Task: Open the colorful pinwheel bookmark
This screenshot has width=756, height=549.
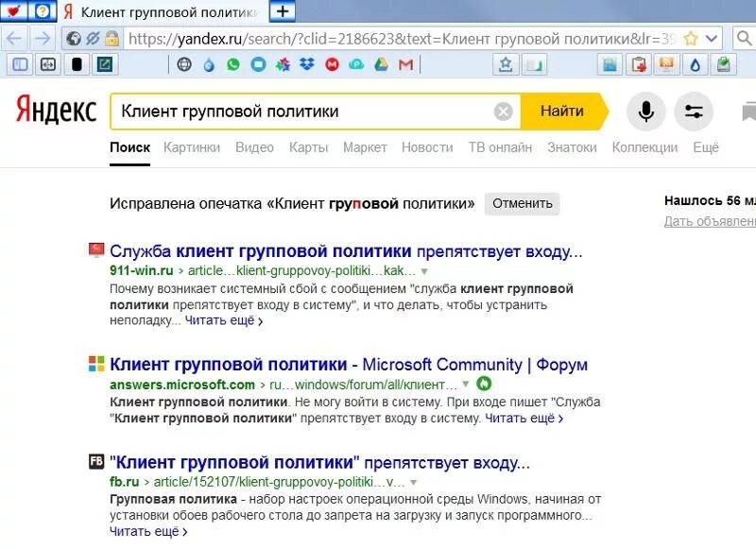Action: click(283, 64)
